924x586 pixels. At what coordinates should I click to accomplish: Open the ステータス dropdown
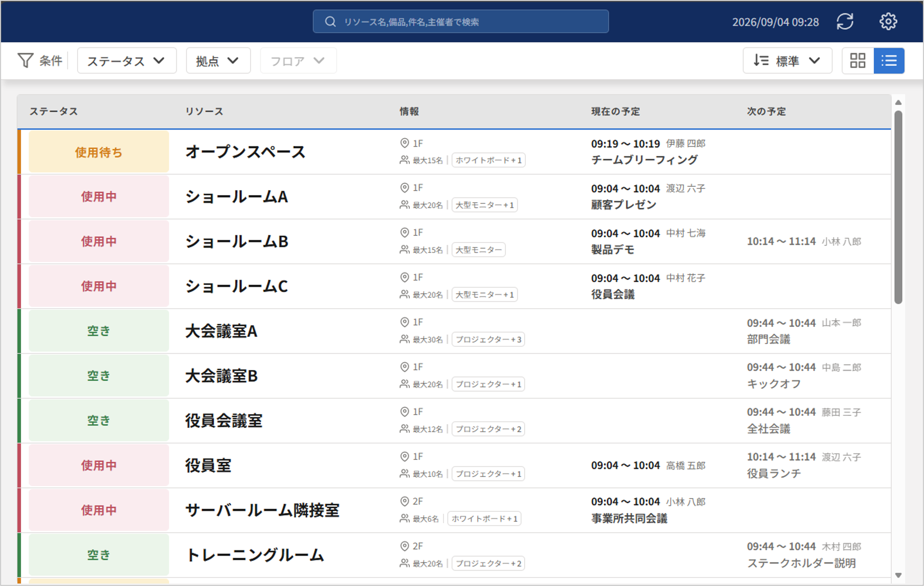coord(127,61)
